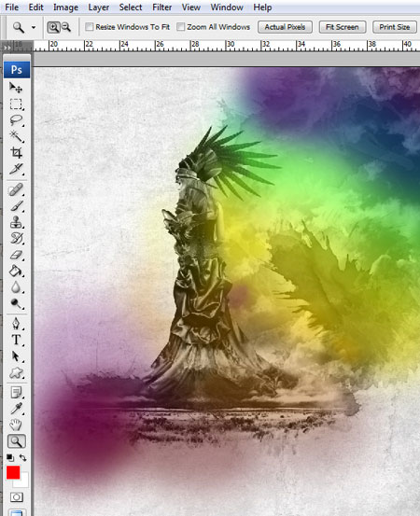Select the Magic Wand tool
Image resolution: width=420 pixels, height=516 pixels.
point(16,136)
